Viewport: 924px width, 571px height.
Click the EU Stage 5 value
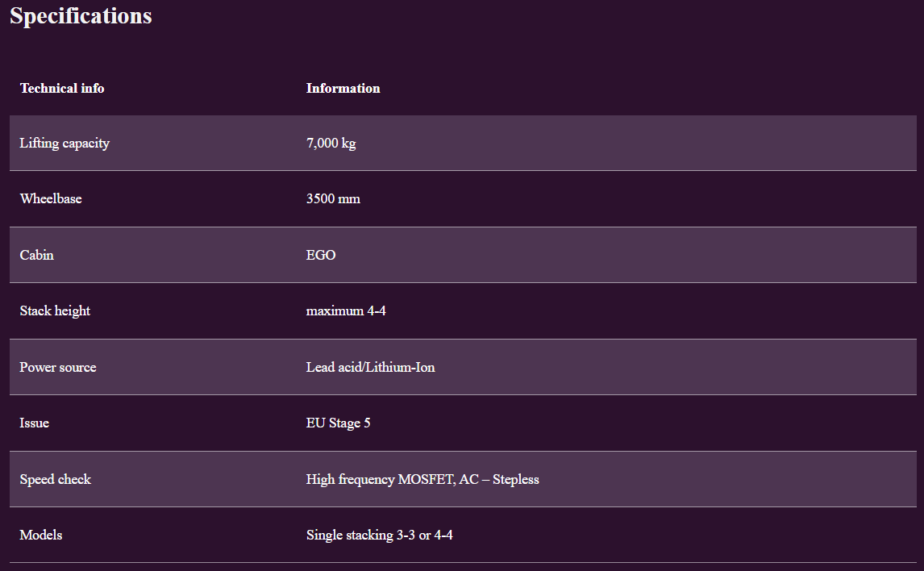pos(338,423)
